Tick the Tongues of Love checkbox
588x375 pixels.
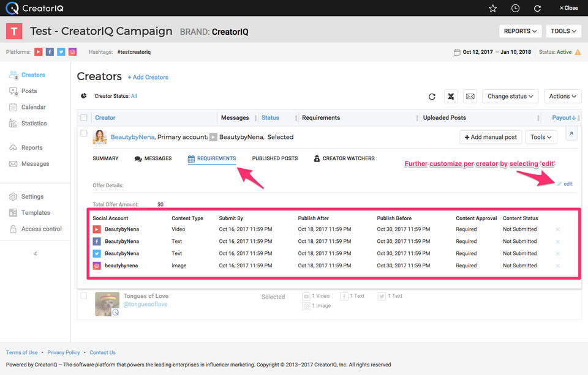(84, 296)
